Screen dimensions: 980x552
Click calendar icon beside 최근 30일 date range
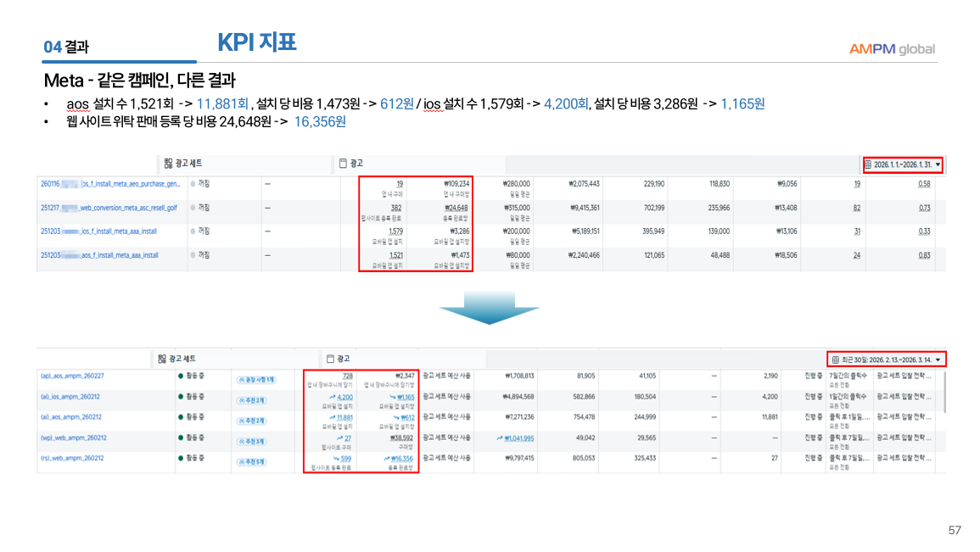pyautogui.click(x=836, y=360)
